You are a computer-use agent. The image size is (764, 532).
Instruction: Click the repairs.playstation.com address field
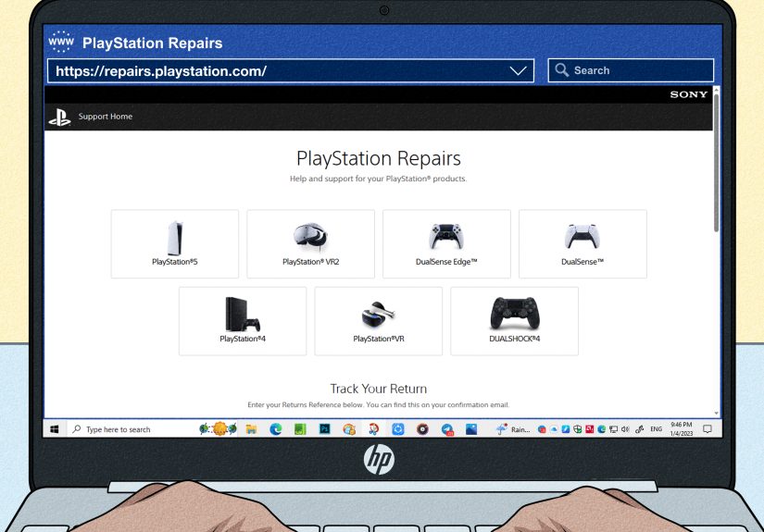tap(291, 71)
